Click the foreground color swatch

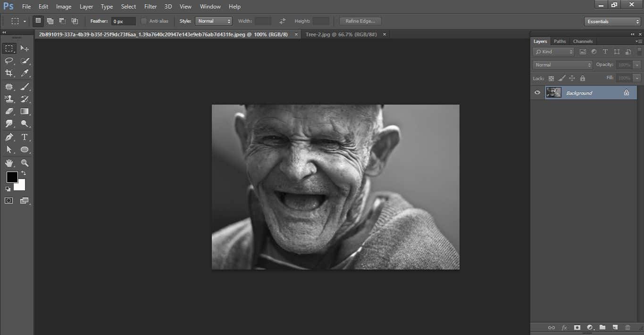point(12,177)
